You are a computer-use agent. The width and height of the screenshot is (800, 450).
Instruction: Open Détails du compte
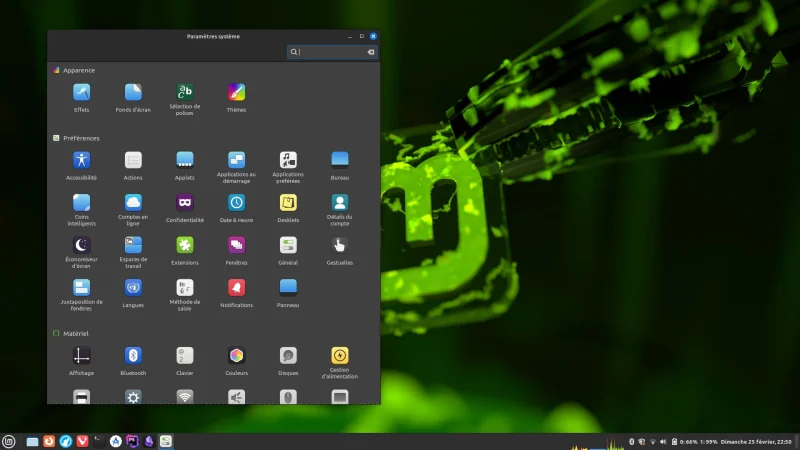(x=340, y=210)
